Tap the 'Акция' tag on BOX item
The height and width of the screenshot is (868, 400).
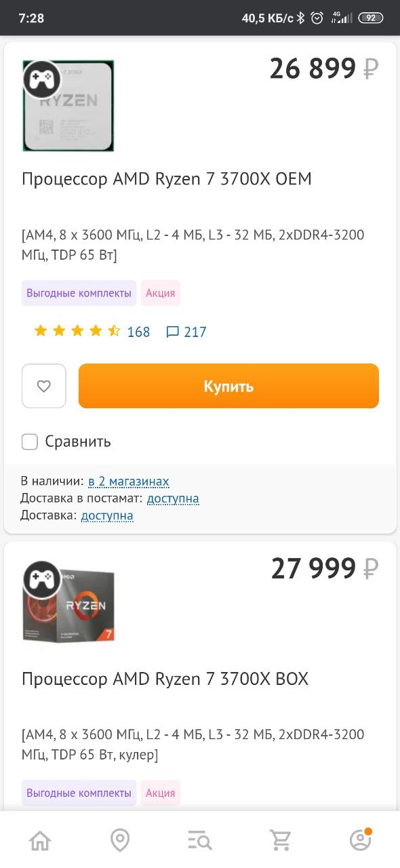tap(160, 793)
